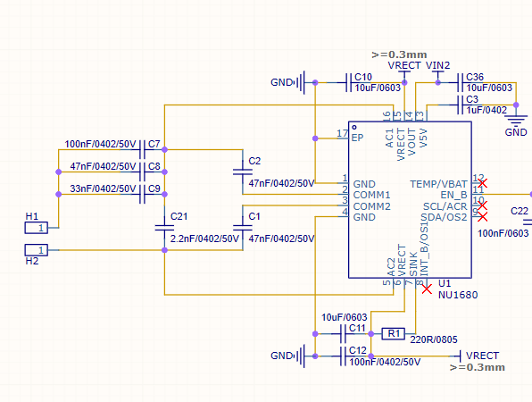The width and height of the screenshot is (532, 402).
Task: Click the C10 capacitor symbol
Action: point(348,82)
